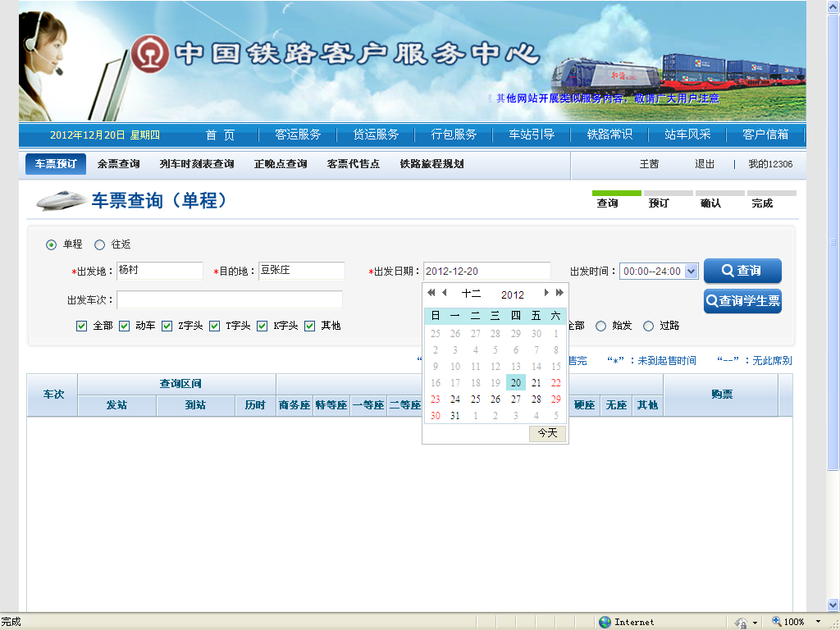Open the 车站引导 menu
840x630 pixels.
point(532,135)
